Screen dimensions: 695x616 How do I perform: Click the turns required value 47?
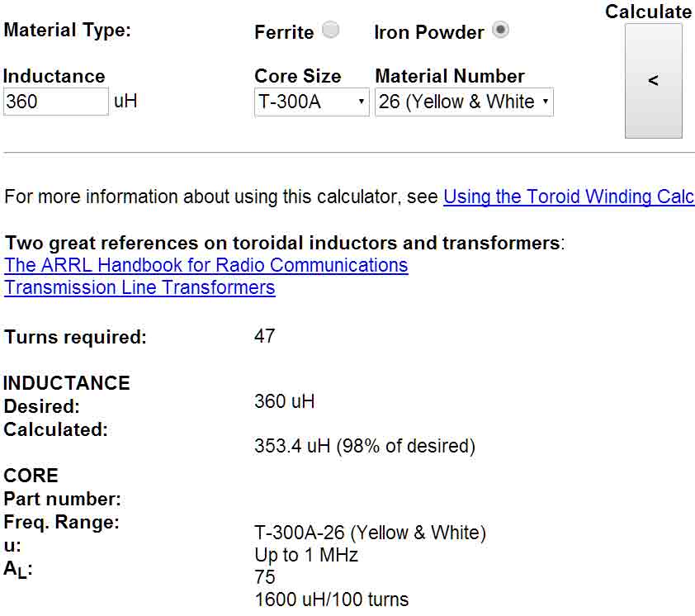click(x=265, y=336)
